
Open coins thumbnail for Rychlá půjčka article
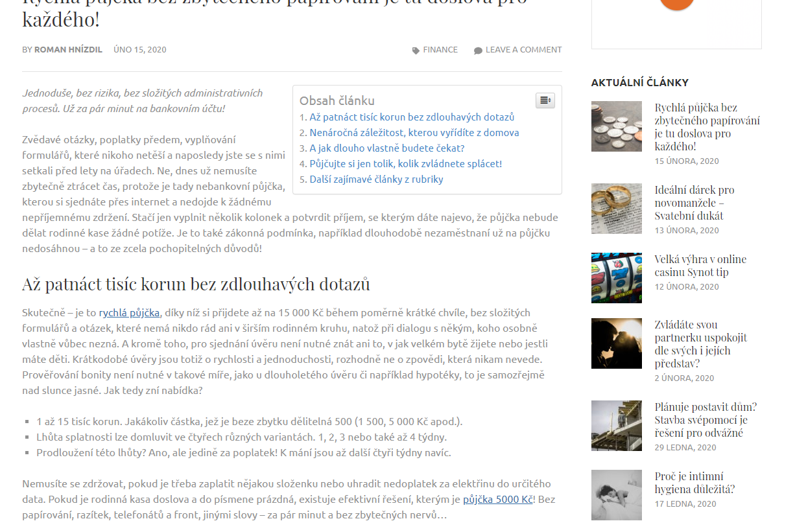(x=617, y=126)
